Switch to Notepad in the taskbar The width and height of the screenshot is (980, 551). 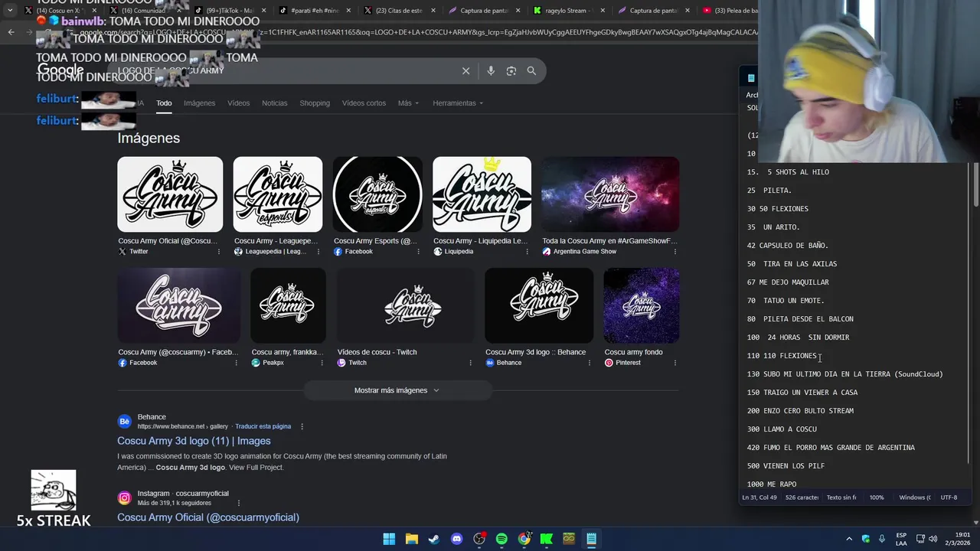591,539
